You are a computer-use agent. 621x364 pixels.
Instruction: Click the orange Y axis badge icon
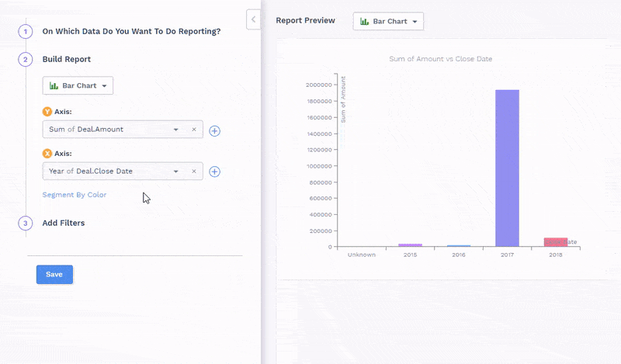pos(47,112)
